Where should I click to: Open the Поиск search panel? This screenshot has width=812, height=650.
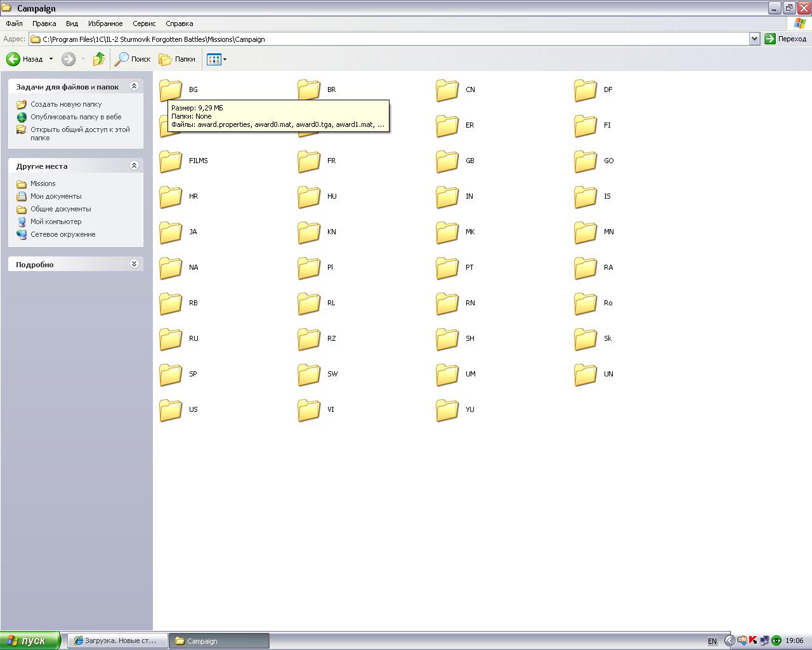pos(133,59)
